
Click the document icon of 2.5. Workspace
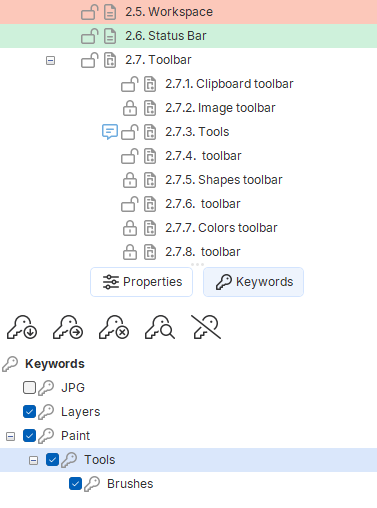click(110, 12)
